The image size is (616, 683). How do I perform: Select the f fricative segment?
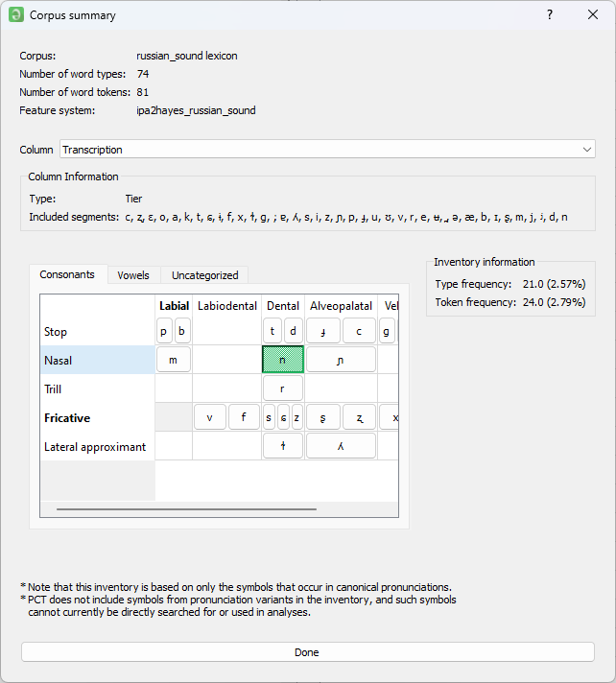click(244, 417)
